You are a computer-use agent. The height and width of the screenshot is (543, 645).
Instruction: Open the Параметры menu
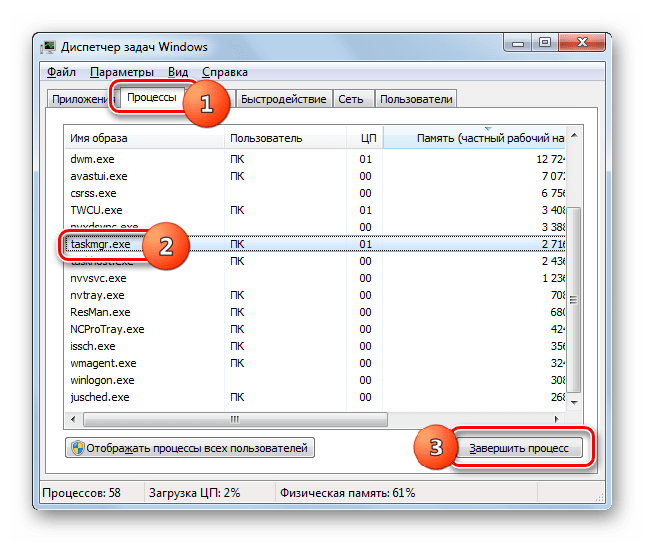point(122,72)
